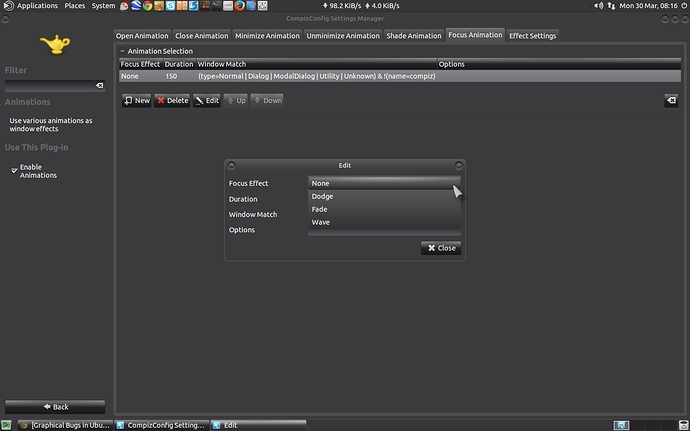Click the Up button
690x431 pixels.
235,100
